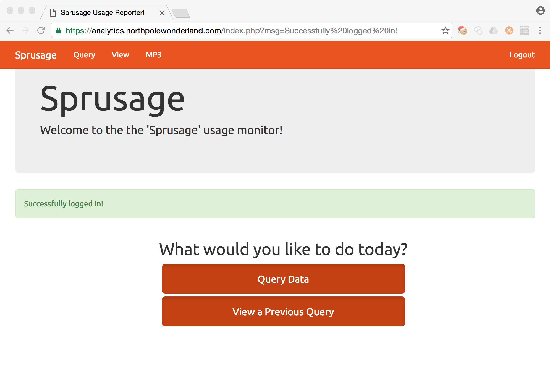The image size is (550, 392).
Task: Click the Sprusage home logo
Action: click(36, 54)
